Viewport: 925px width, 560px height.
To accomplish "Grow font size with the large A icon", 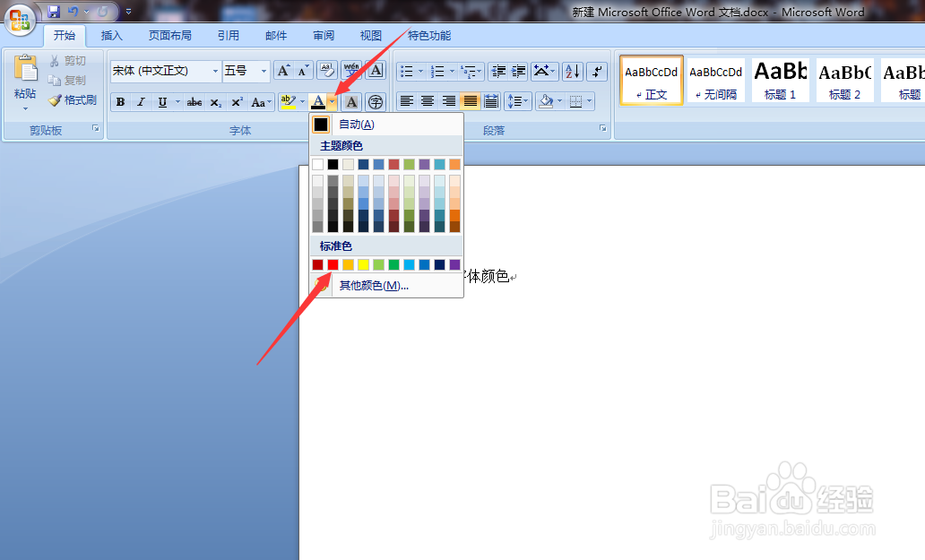I will click(284, 71).
